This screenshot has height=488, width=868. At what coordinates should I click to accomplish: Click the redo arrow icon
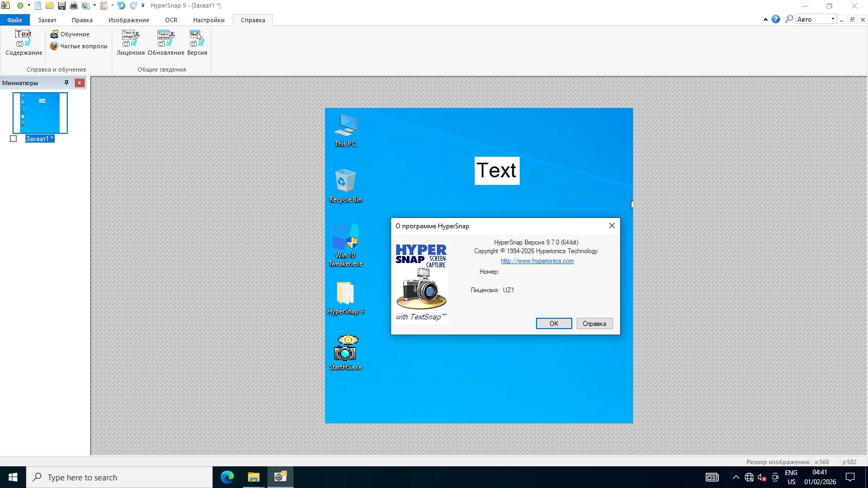pos(133,5)
